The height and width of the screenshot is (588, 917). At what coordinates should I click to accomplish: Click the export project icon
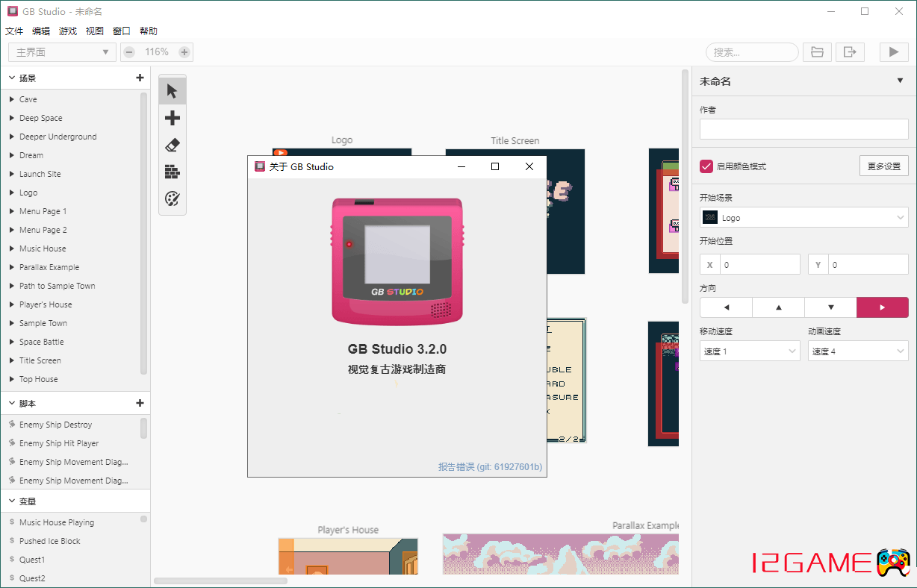850,52
